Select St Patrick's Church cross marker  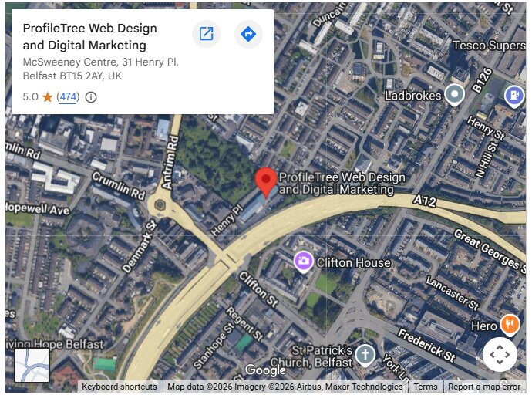tap(365, 356)
